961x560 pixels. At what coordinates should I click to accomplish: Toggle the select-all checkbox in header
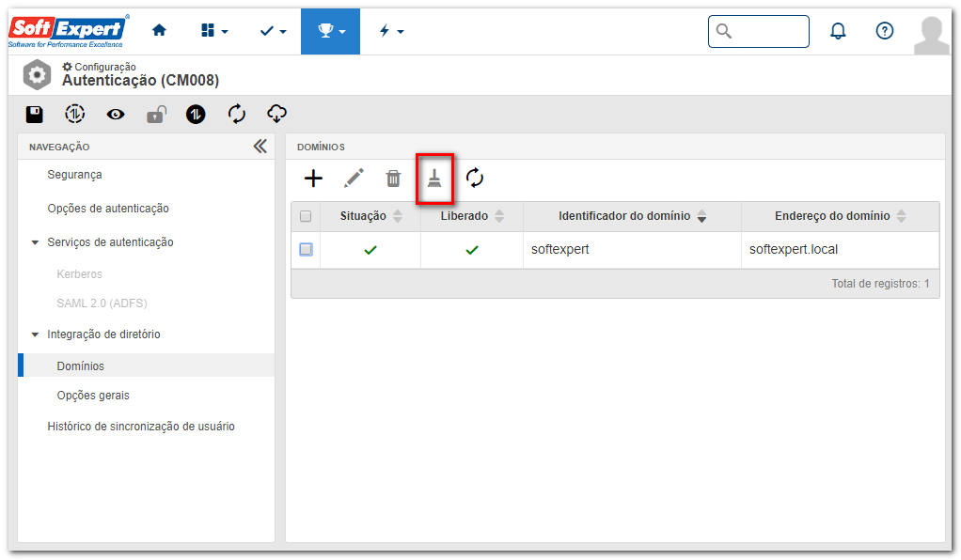pyautogui.click(x=306, y=216)
